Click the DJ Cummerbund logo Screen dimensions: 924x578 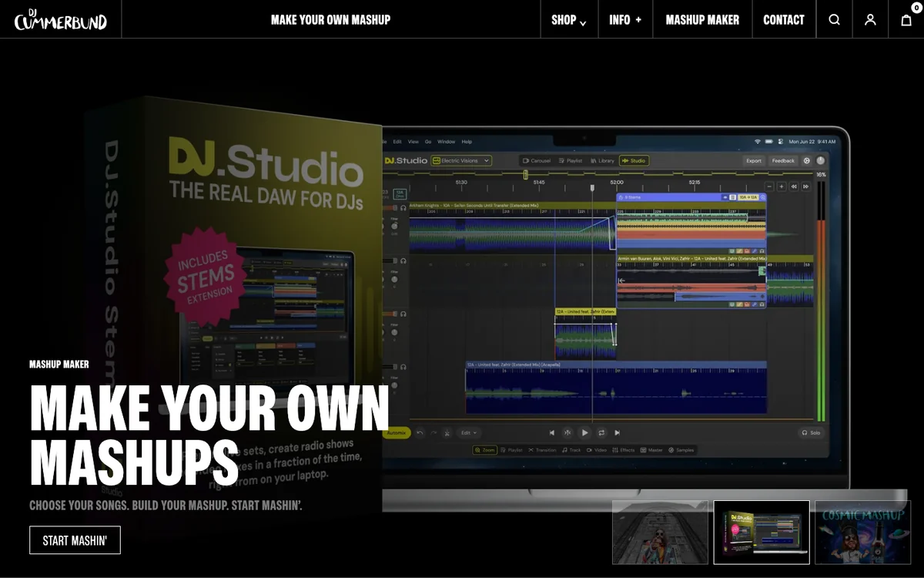[x=61, y=18]
